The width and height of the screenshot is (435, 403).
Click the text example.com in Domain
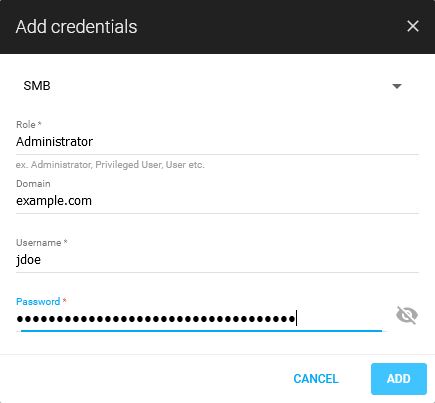pos(54,201)
